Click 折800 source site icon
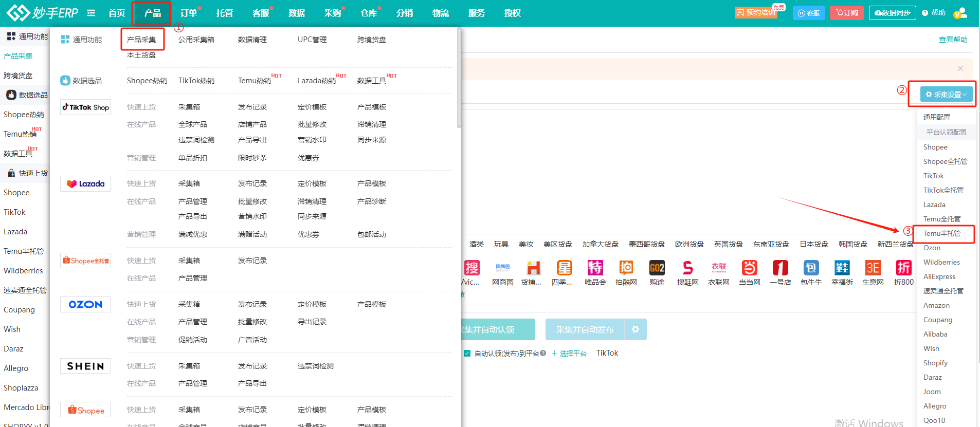Image resolution: width=980 pixels, height=427 pixels. (x=903, y=268)
